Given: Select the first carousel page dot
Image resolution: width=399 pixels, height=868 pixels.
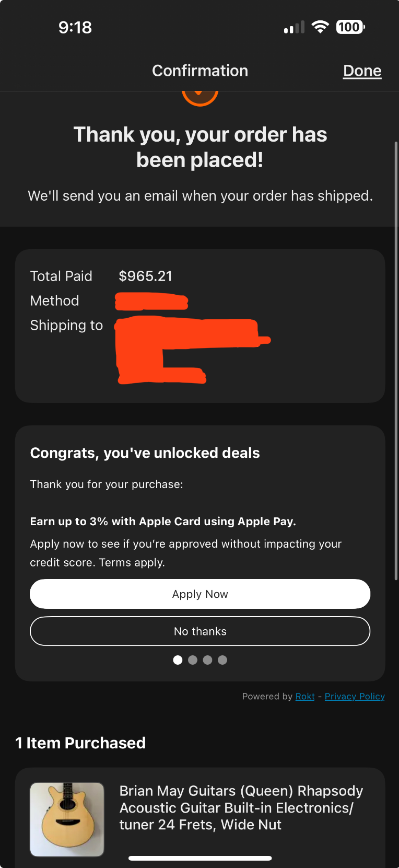Looking at the screenshot, I should pyautogui.click(x=178, y=660).
